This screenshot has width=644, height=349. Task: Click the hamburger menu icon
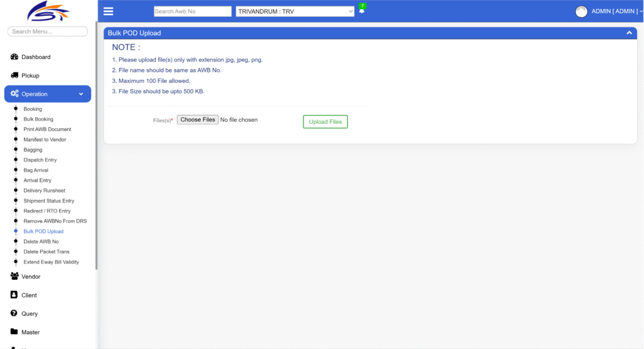[108, 11]
